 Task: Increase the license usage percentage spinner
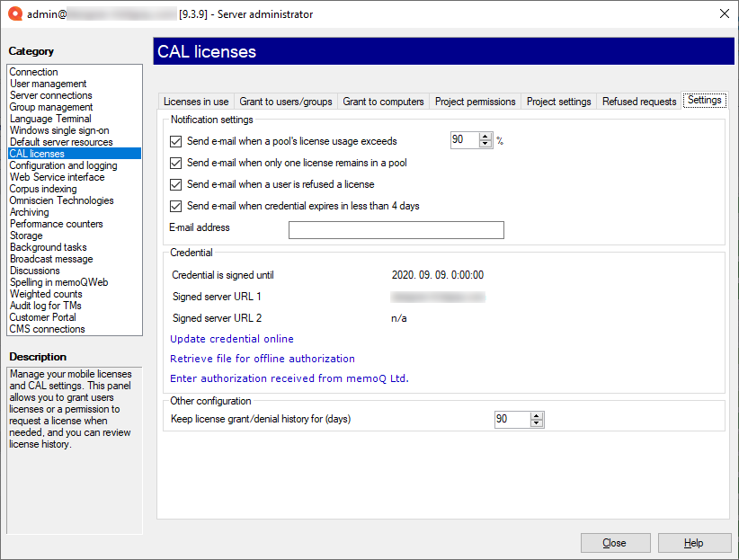[484, 138]
